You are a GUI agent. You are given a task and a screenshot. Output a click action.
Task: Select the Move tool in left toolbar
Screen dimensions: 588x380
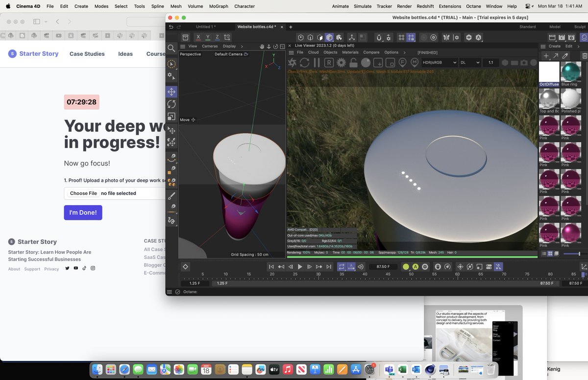(x=171, y=92)
